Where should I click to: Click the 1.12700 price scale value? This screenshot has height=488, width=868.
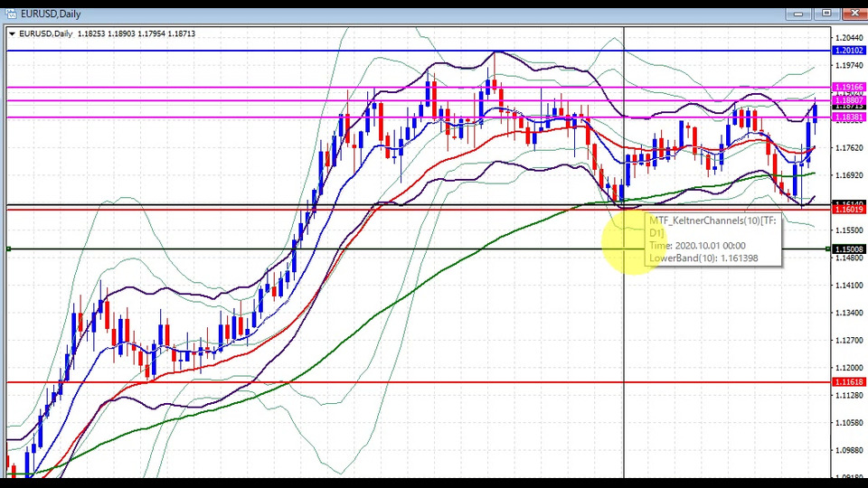click(x=849, y=341)
